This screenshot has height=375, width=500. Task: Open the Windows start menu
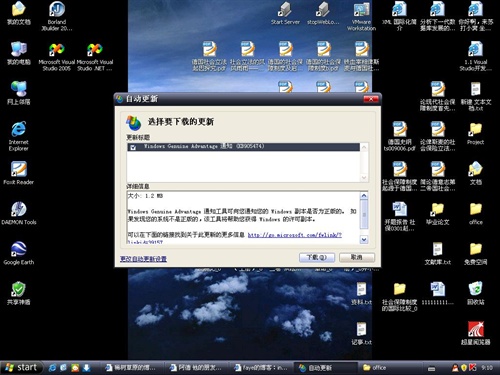22,368
